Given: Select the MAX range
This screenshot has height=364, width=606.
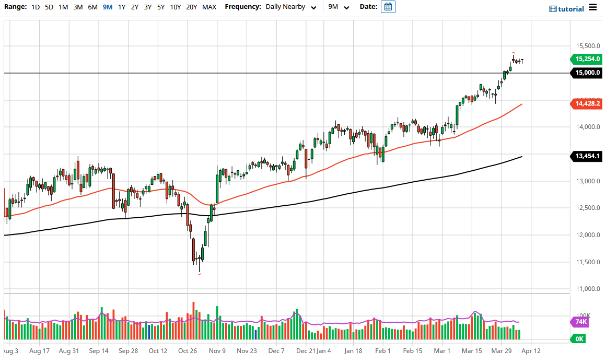Looking at the screenshot, I should click(x=208, y=7).
